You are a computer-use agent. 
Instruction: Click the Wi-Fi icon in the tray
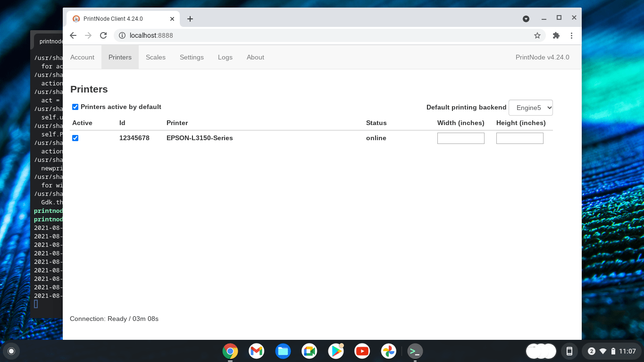(603, 351)
